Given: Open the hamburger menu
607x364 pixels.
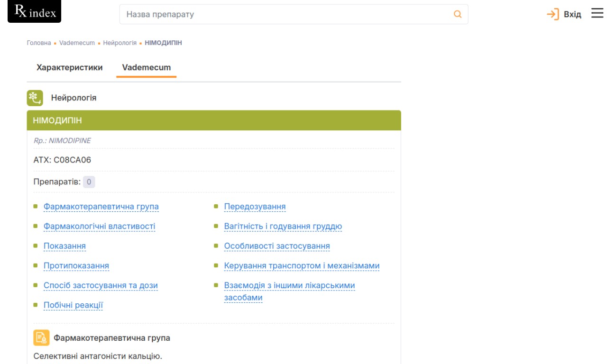Looking at the screenshot, I should click(x=597, y=14).
